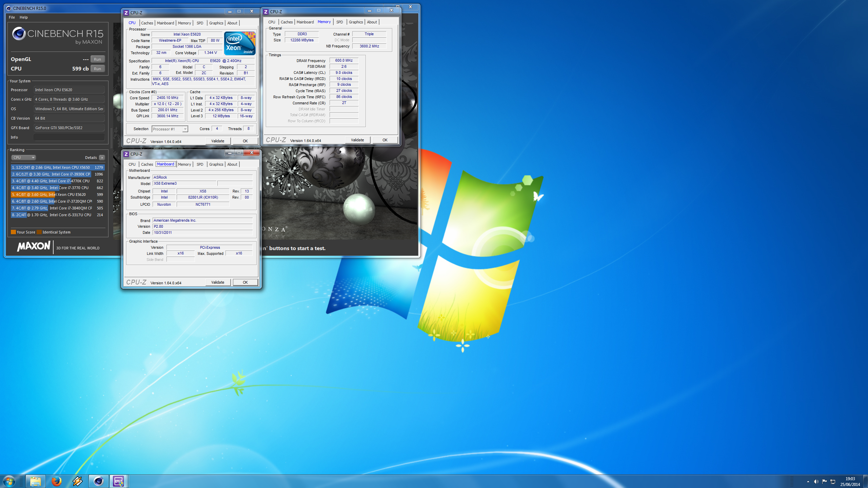Click the 2400.10 MHz Core Speed value
This screenshot has height=488, width=868.
(x=167, y=98)
